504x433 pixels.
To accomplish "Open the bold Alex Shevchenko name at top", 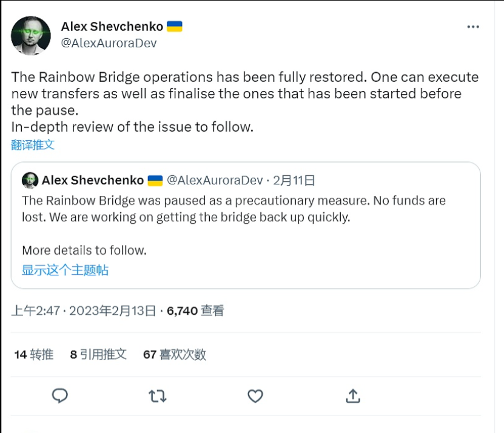I will pyautogui.click(x=112, y=27).
